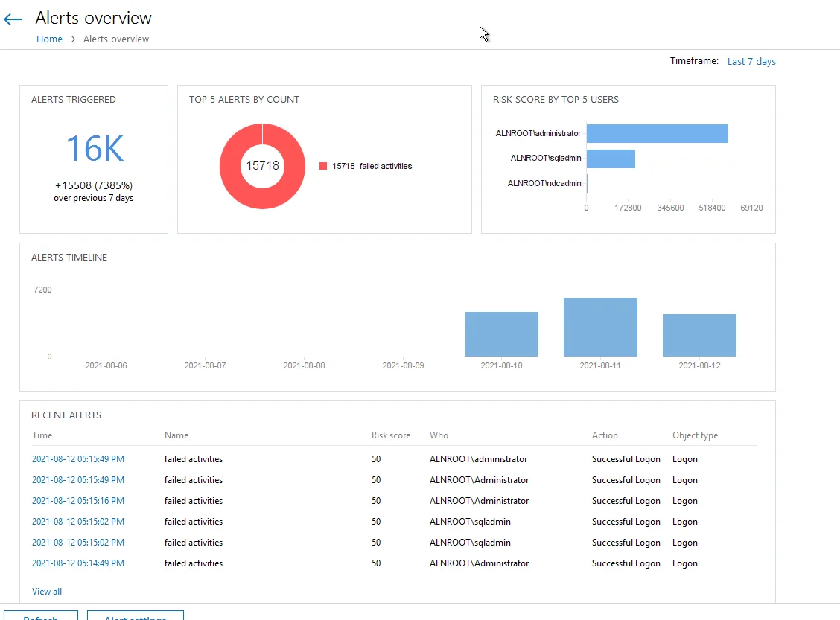Click the +15508 (7385%) change text
840x620 pixels.
[x=94, y=185]
